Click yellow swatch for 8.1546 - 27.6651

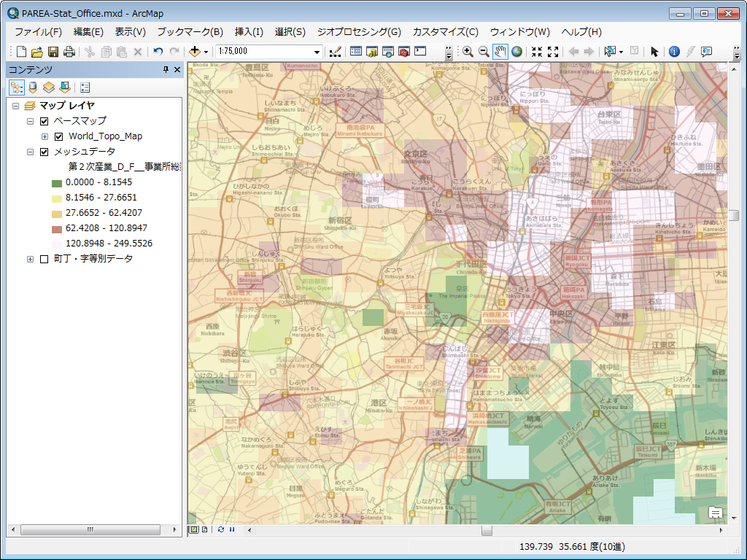[57, 198]
